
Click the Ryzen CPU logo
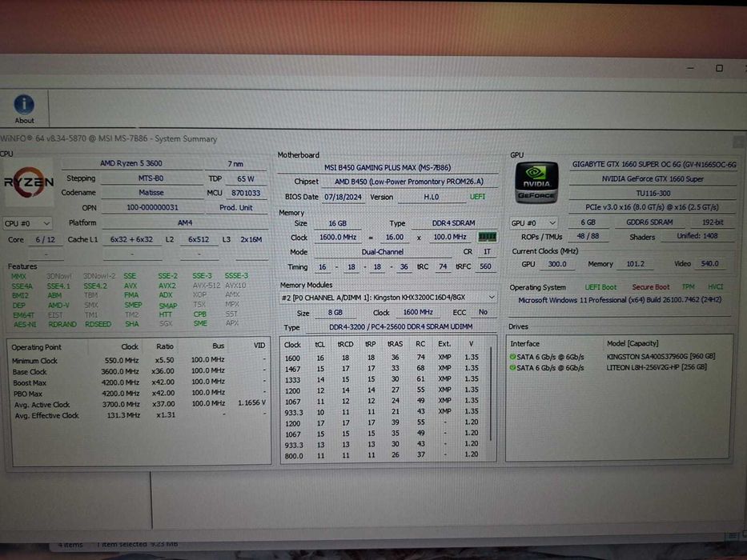click(x=29, y=182)
